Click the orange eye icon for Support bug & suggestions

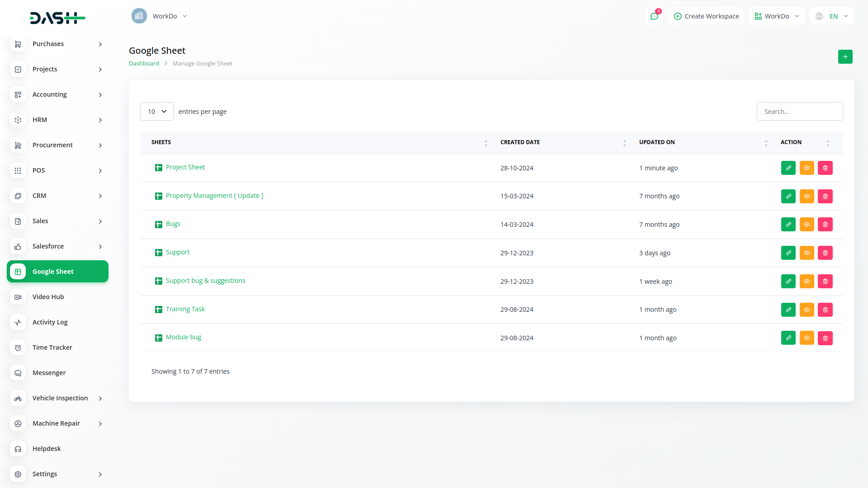tap(807, 282)
